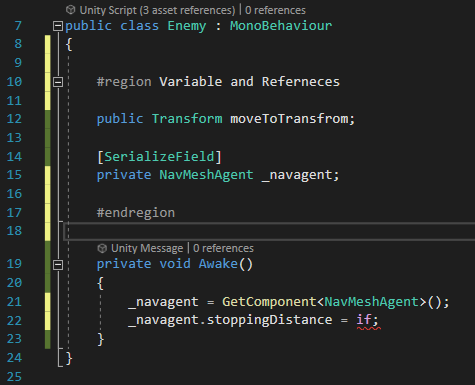This screenshot has width=475, height=385.
Task: Click the Unity Message cube icon
Action: tap(102, 248)
